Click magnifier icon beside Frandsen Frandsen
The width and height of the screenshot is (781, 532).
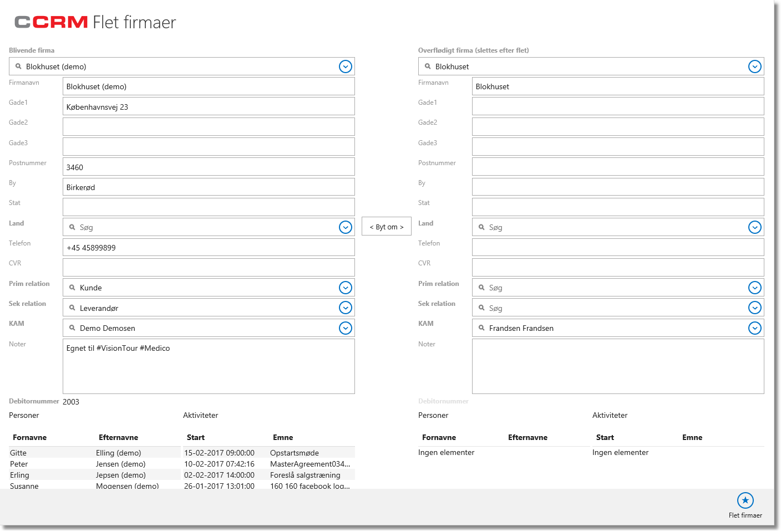click(x=481, y=328)
